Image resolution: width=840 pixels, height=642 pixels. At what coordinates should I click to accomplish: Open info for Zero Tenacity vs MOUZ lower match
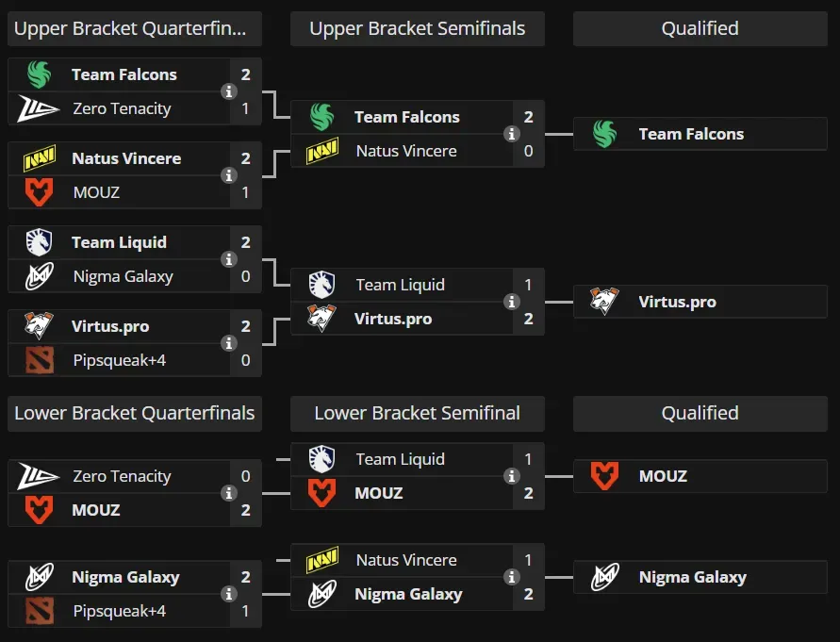(228, 493)
